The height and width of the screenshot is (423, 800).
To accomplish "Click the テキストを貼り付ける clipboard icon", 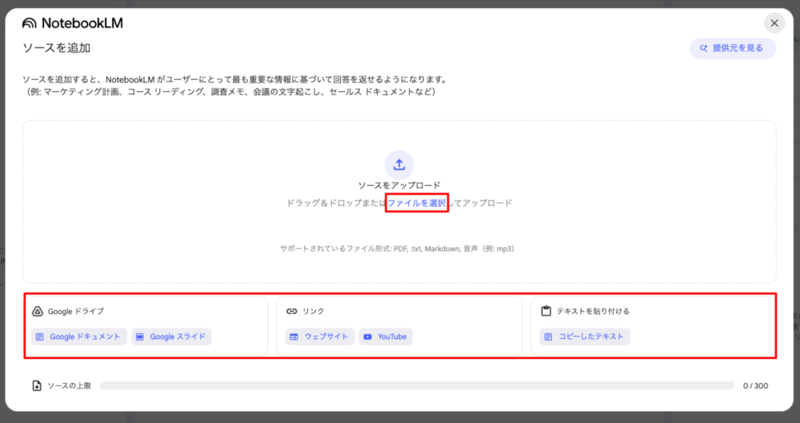I will point(546,311).
